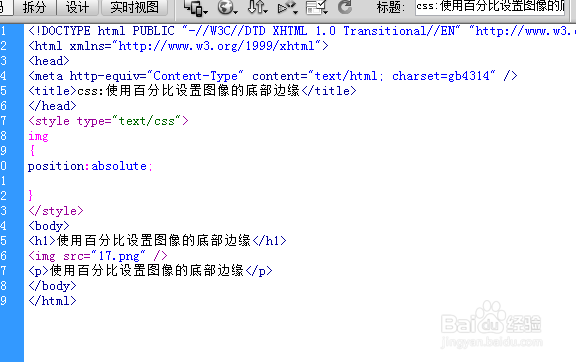Switch to the 拆分 split view
Viewport: 576px width, 362px height.
[x=35, y=7]
